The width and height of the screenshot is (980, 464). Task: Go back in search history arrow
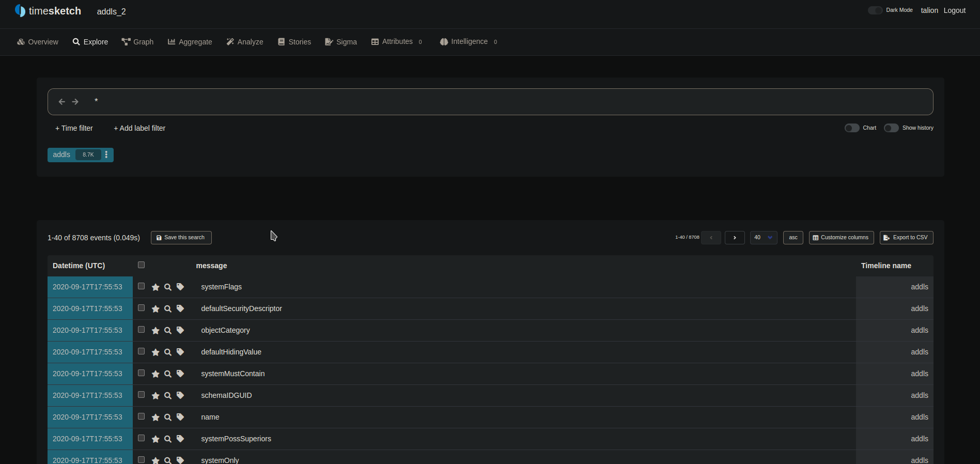pos(62,102)
